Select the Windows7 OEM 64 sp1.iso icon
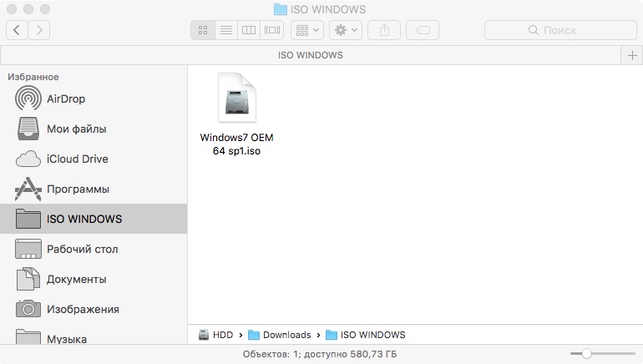Viewport: 643px width, 364px height. pyautogui.click(x=237, y=98)
